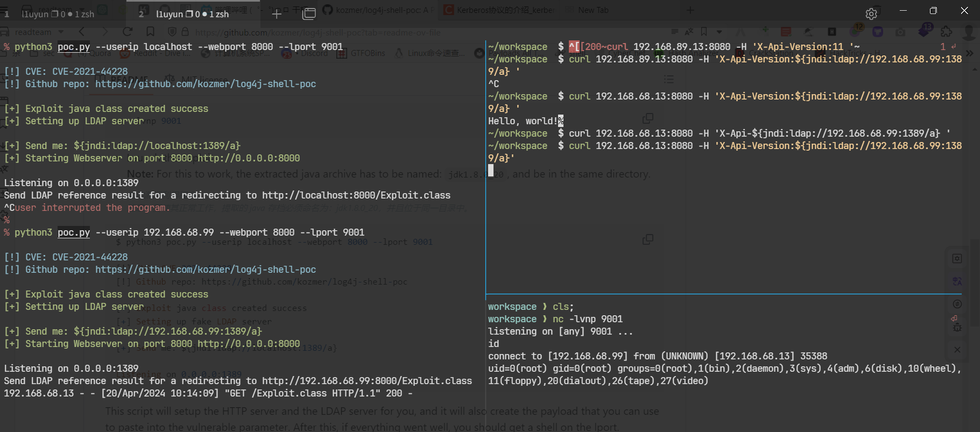Click the top floating sidebar square icon

[957, 259]
